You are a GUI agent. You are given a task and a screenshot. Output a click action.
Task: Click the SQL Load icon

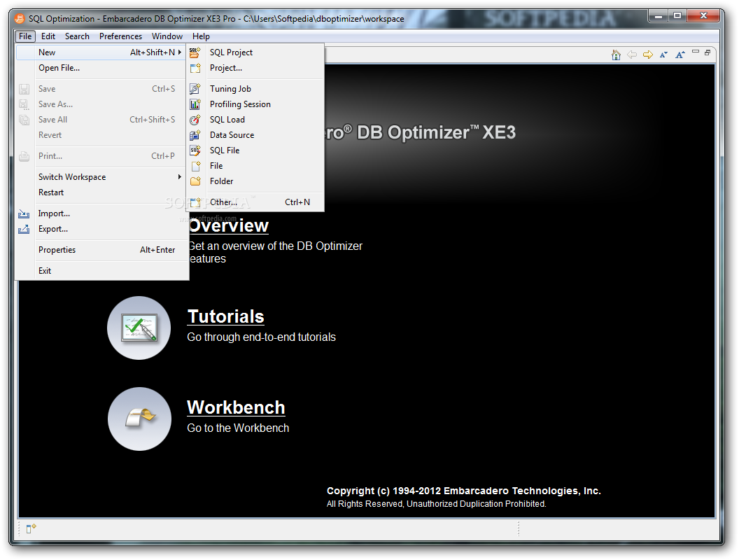coord(195,120)
